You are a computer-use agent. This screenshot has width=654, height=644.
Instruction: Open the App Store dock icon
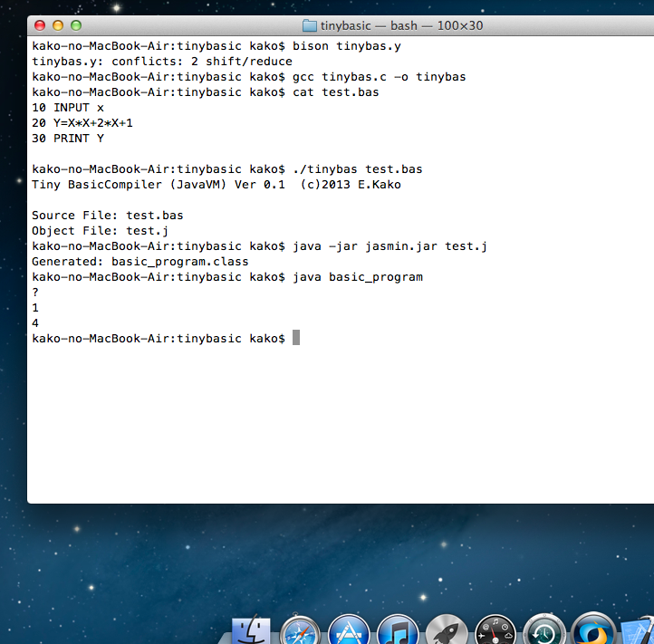pos(350,631)
